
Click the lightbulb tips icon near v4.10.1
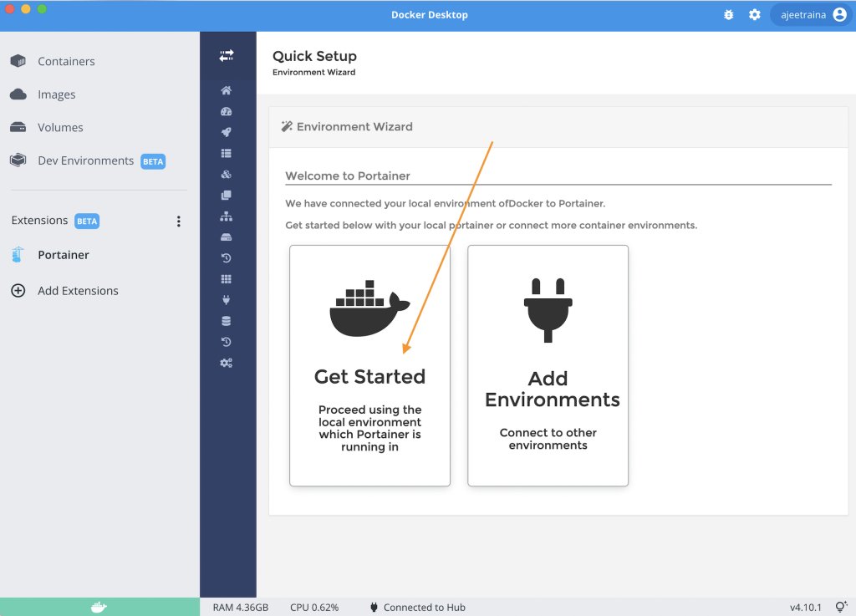pos(841,606)
